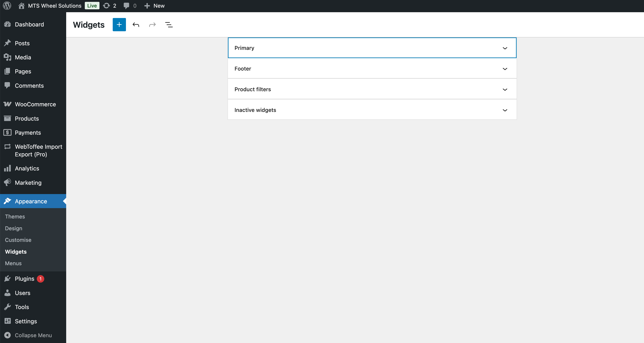Screen dimensions: 644x343
Task: Open the List View icon
Action: click(169, 24)
